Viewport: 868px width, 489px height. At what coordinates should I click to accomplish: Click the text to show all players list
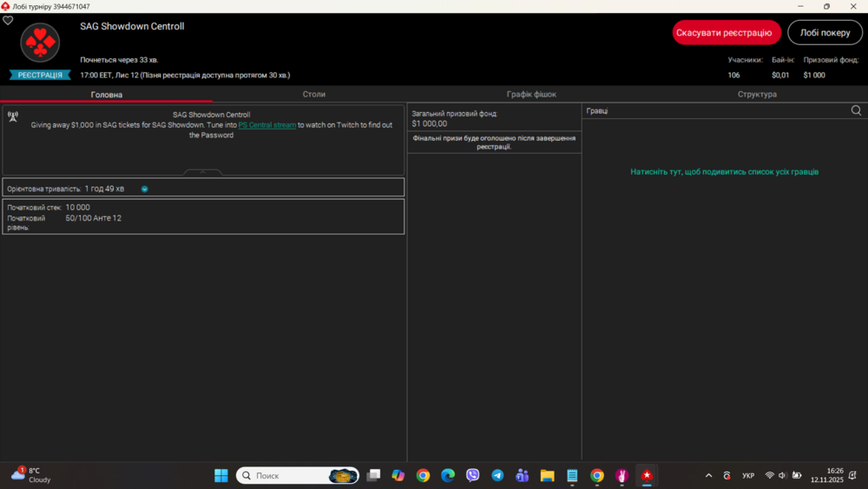click(x=724, y=172)
